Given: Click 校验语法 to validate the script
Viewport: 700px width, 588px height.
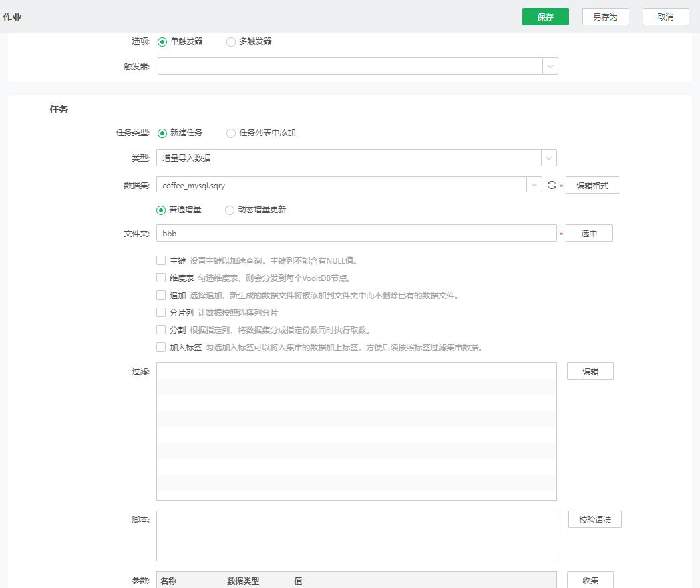Looking at the screenshot, I should click(x=594, y=519).
